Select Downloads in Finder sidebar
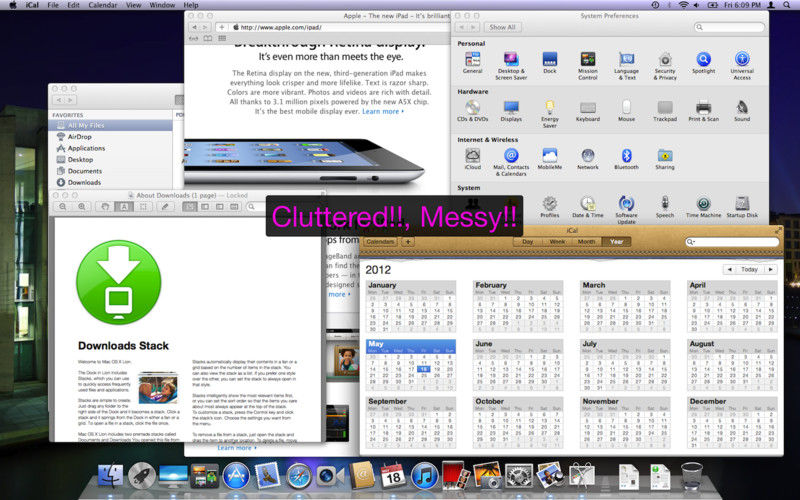Screen dimensions: 800x500 coord(84,182)
